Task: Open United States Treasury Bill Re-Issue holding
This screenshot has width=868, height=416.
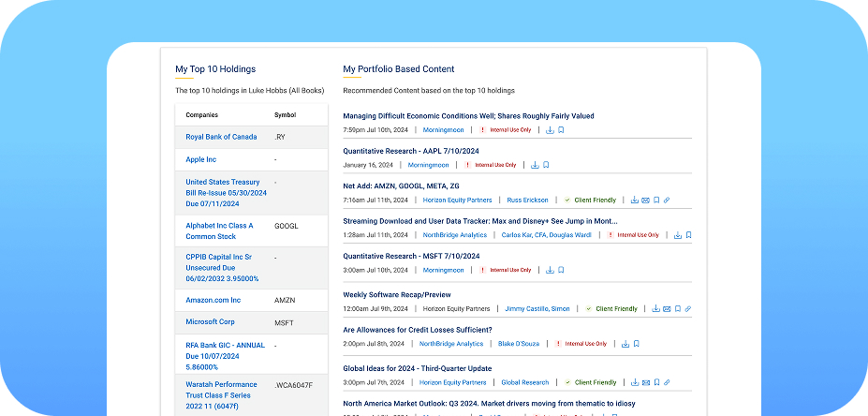Action: click(x=226, y=193)
